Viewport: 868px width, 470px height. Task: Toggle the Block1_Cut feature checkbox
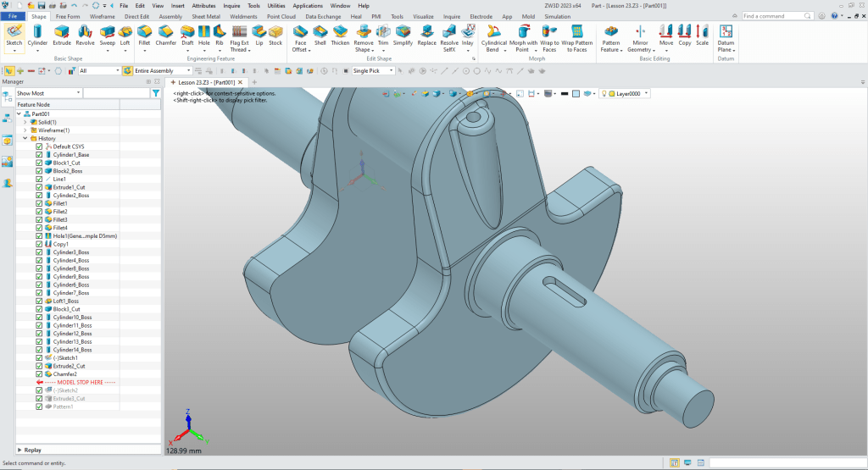pos(39,163)
